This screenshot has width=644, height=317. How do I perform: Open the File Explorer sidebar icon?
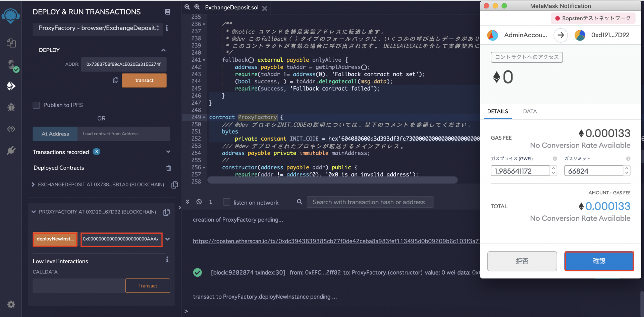click(11, 43)
